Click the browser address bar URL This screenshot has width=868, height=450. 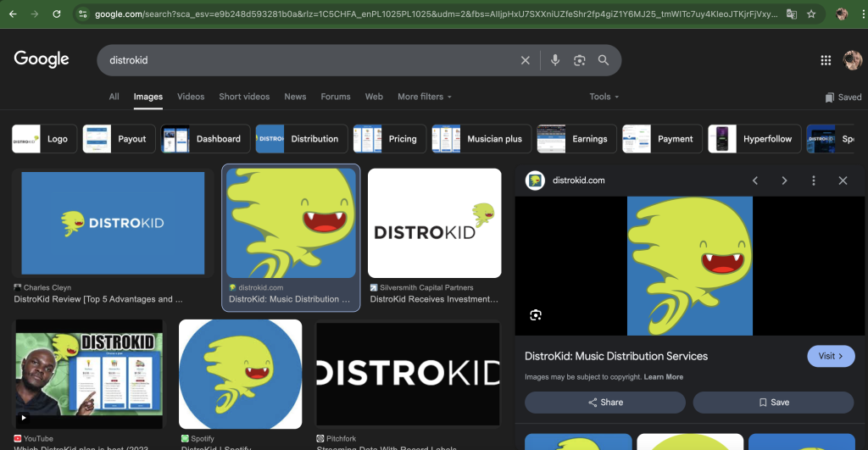click(x=436, y=14)
